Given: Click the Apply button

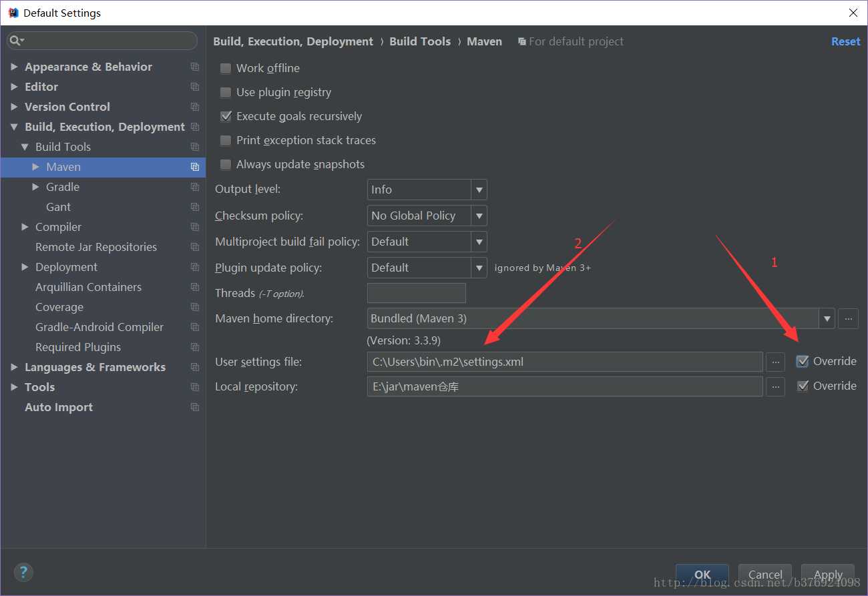Looking at the screenshot, I should [828, 575].
